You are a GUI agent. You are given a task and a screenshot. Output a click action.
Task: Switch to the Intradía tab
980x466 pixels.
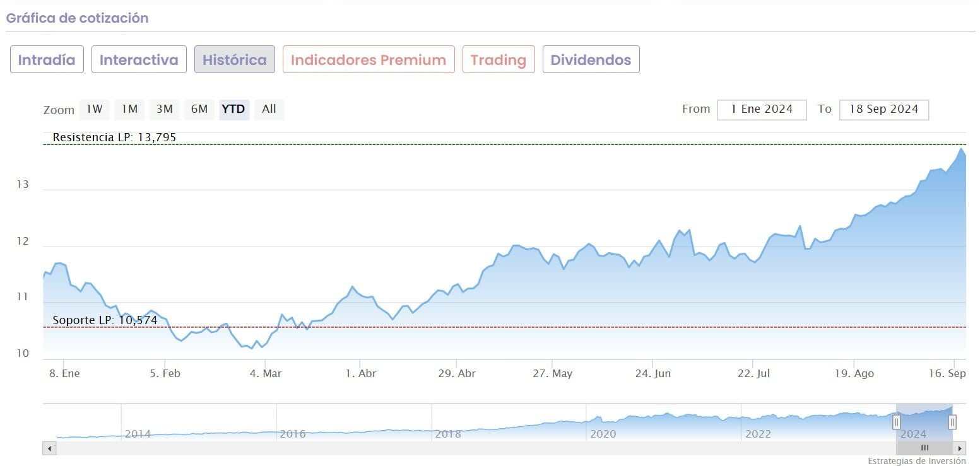click(47, 60)
